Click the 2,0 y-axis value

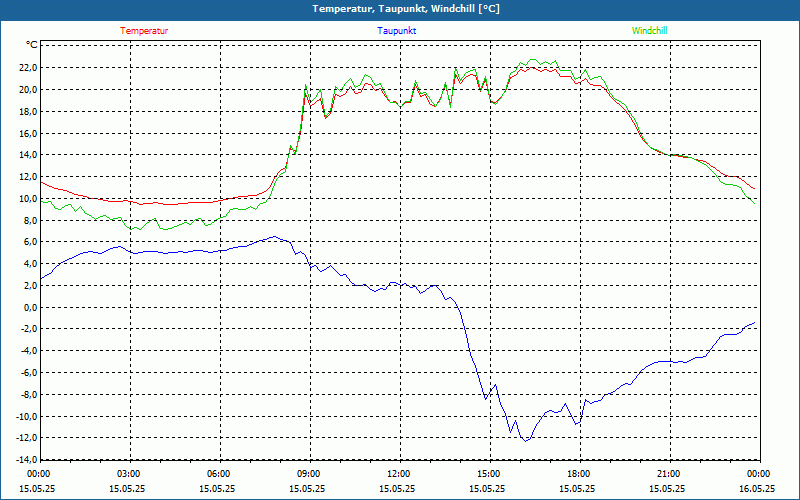(30, 286)
